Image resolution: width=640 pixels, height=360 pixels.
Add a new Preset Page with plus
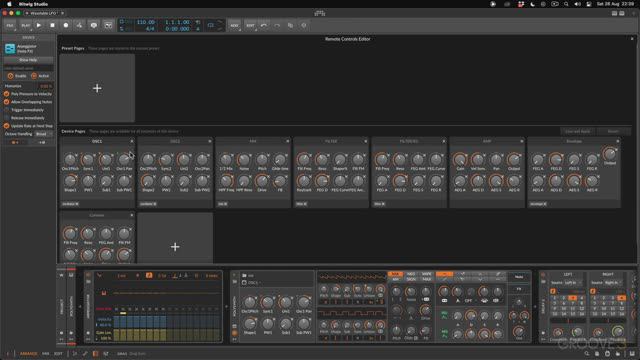pyautogui.click(x=97, y=88)
